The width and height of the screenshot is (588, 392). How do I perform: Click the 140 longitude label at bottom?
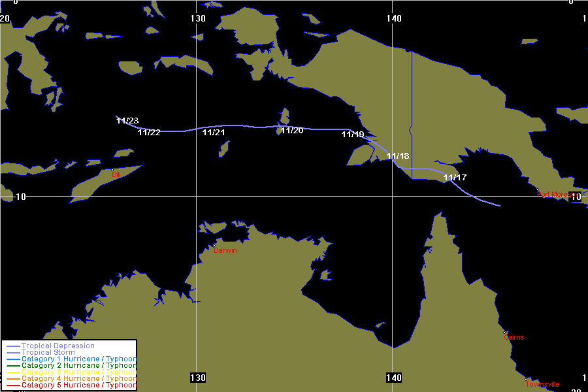point(393,378)
